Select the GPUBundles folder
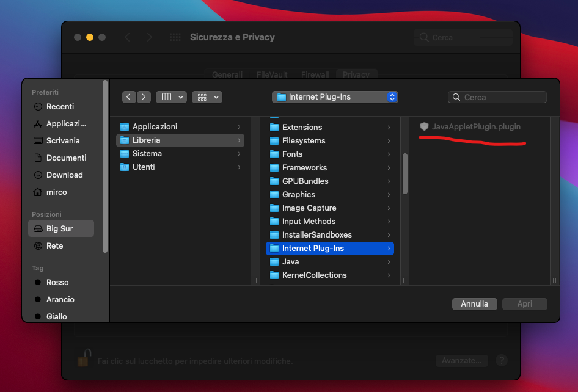The image size is (578, 392). coord(330,181)
